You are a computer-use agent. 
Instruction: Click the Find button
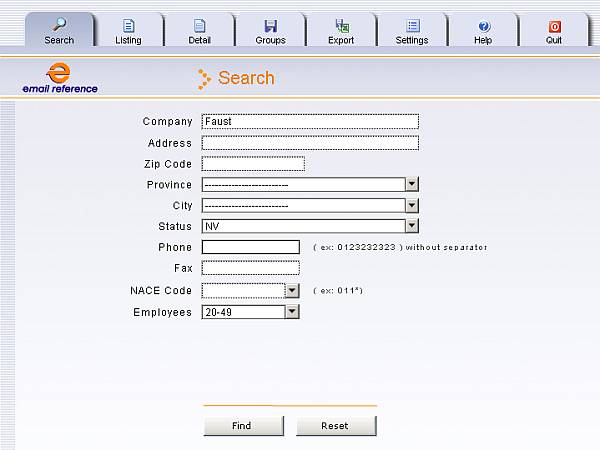click(244, 426)
